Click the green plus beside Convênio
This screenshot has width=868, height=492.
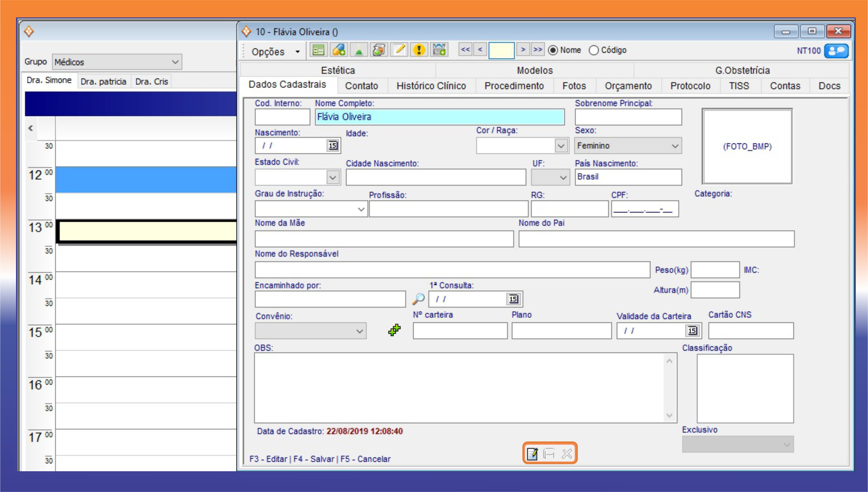pos(394,330)
